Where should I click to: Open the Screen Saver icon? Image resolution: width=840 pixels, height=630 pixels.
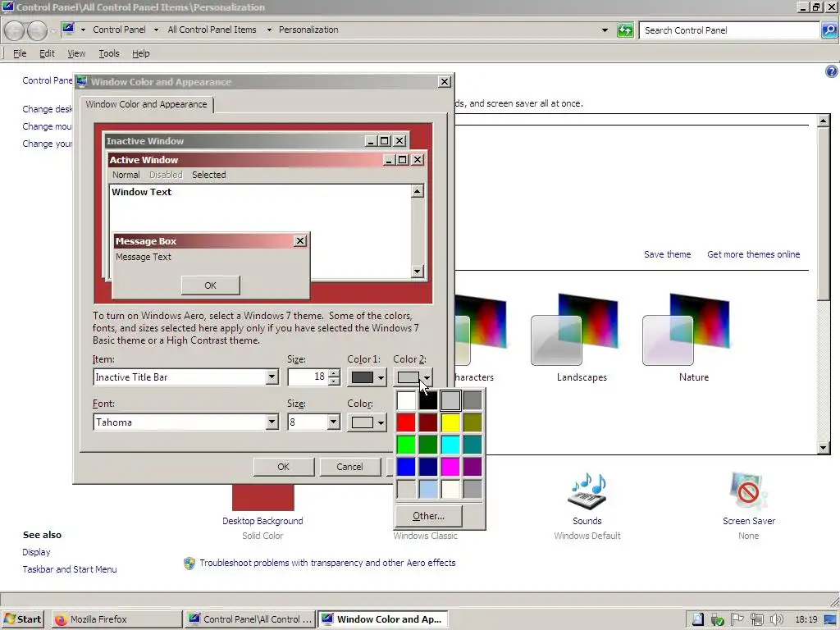[x=748, y=491]
